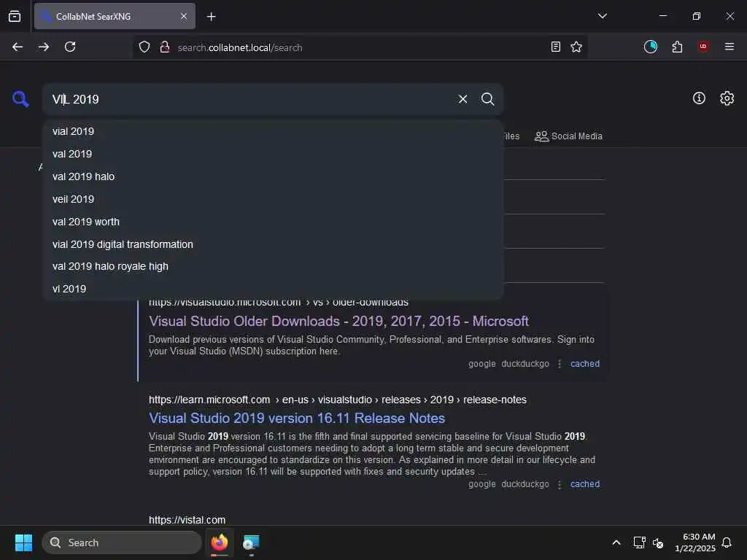The image size is (747, 560).
Task: Open the About info icon
Action: (699, 98)
